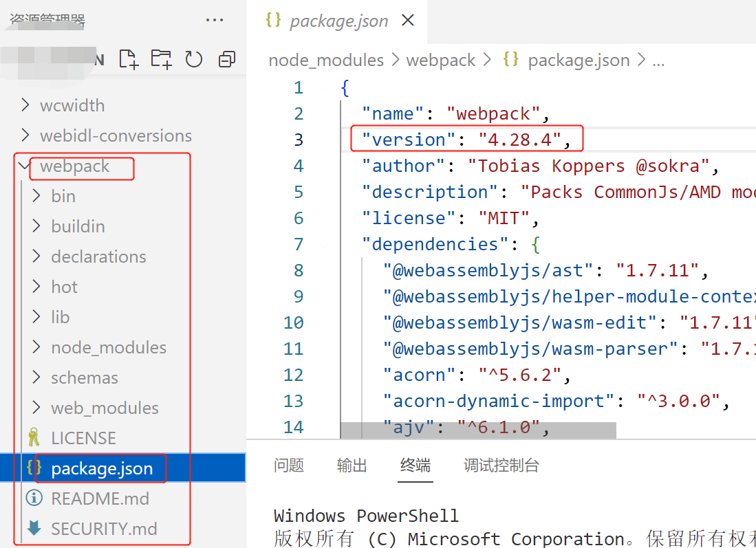This screenshot has width=756, height=548.
Task: Click the "@webassemblyjs/ast" dependency line
Action: pyautogui.click(x=545, y=270)
